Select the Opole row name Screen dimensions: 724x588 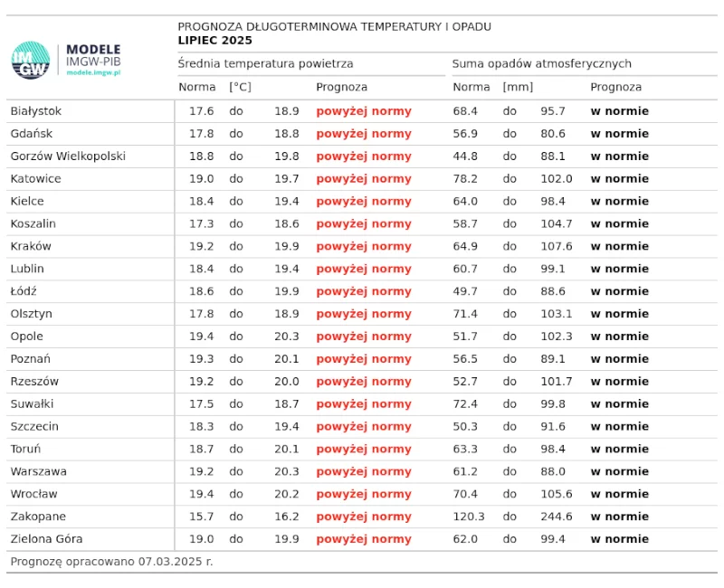click(27, 337)
